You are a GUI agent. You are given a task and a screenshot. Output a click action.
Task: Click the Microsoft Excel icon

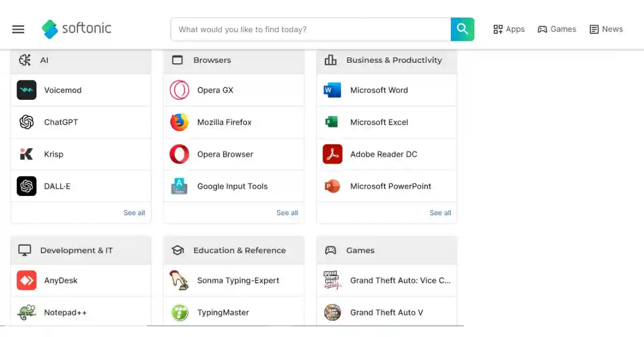pos(332,122)
